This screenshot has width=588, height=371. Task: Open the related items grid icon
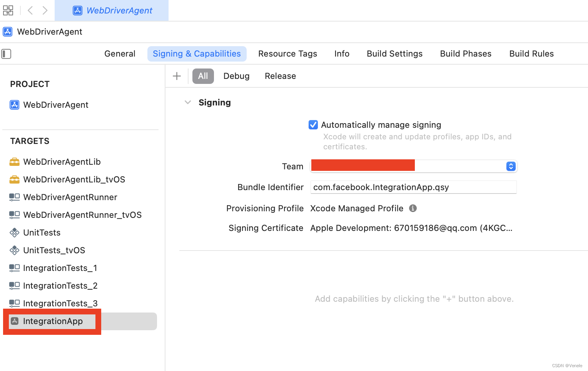(8, 10)
